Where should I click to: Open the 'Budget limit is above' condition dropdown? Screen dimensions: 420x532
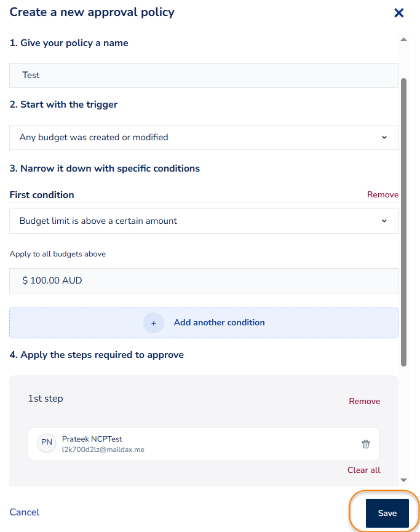pyautogui.click(x=204, y=221)
